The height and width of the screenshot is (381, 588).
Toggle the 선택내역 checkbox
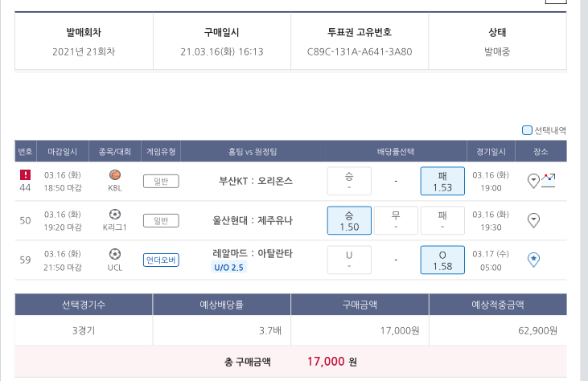527,129
